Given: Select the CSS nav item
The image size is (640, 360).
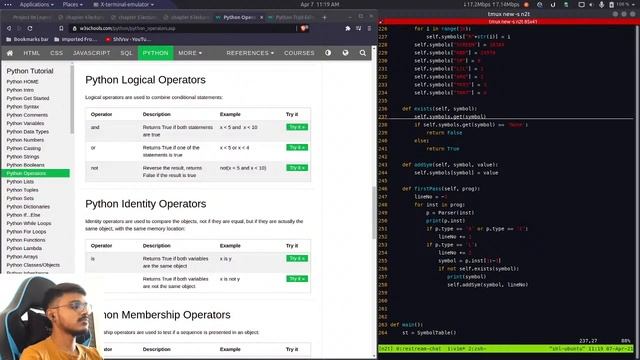Looking at the screenshot, I should pyautogui.click(x=56, y=53).
